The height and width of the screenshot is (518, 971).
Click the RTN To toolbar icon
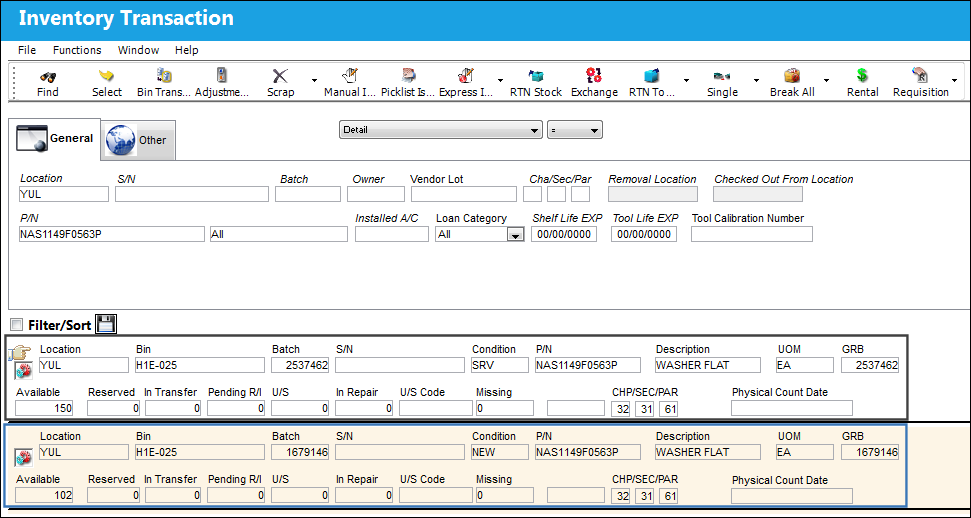coord(651,76)
